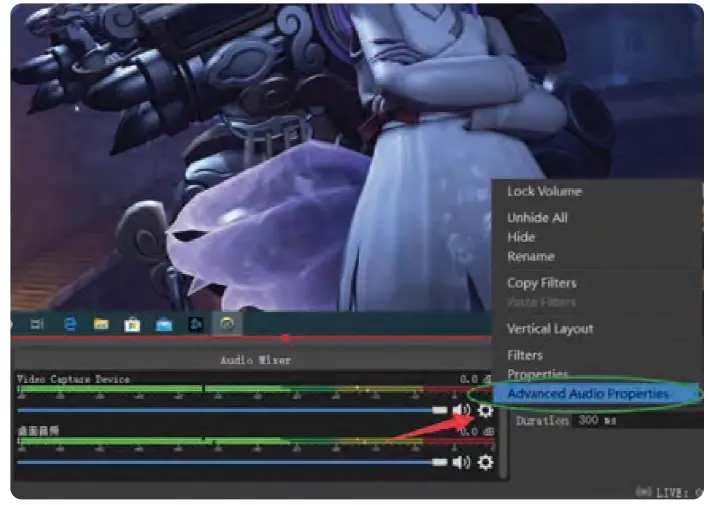Open the 桌面音频 channel gear settings

pos(485,462)
